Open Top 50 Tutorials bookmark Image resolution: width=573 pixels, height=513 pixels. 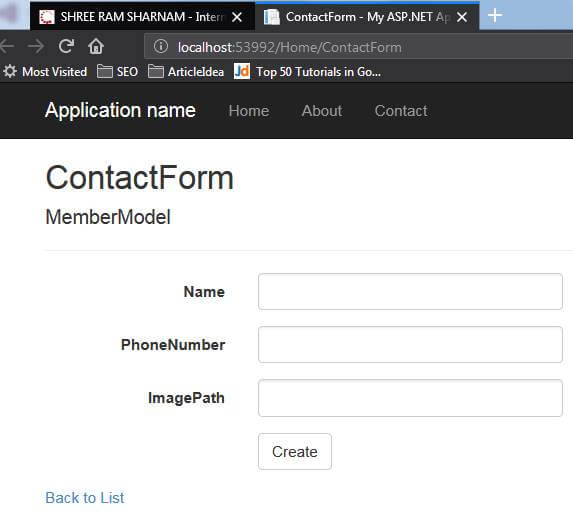point(307,72)
